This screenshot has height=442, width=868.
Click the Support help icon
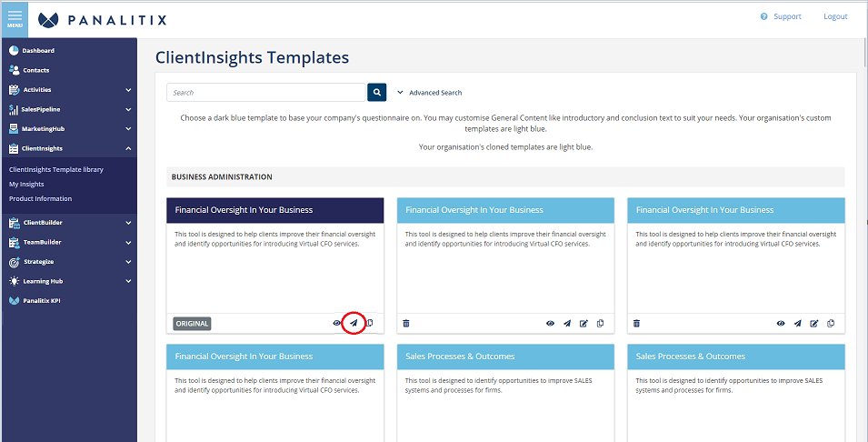[763, 16]
